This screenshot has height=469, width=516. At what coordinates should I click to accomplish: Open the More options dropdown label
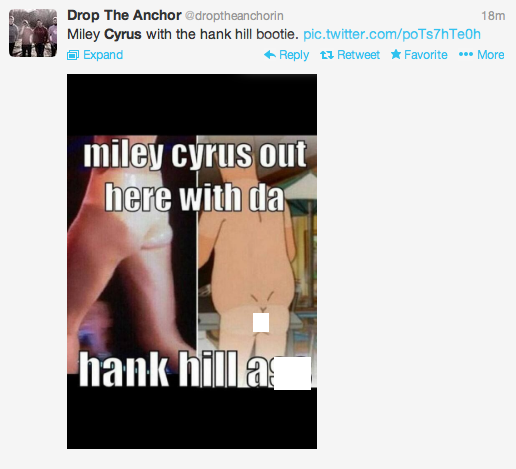click(491, 55)
